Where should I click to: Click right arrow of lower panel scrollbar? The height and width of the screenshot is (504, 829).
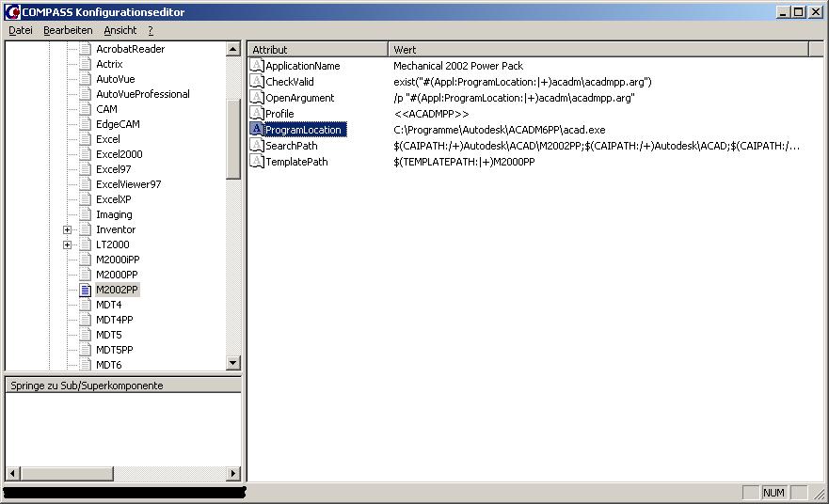(233, 473)
